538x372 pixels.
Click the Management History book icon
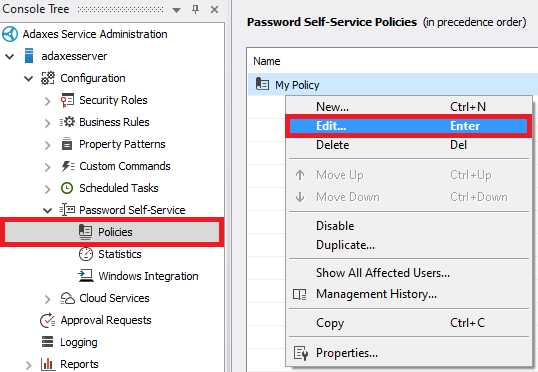(x=300, y=294)
